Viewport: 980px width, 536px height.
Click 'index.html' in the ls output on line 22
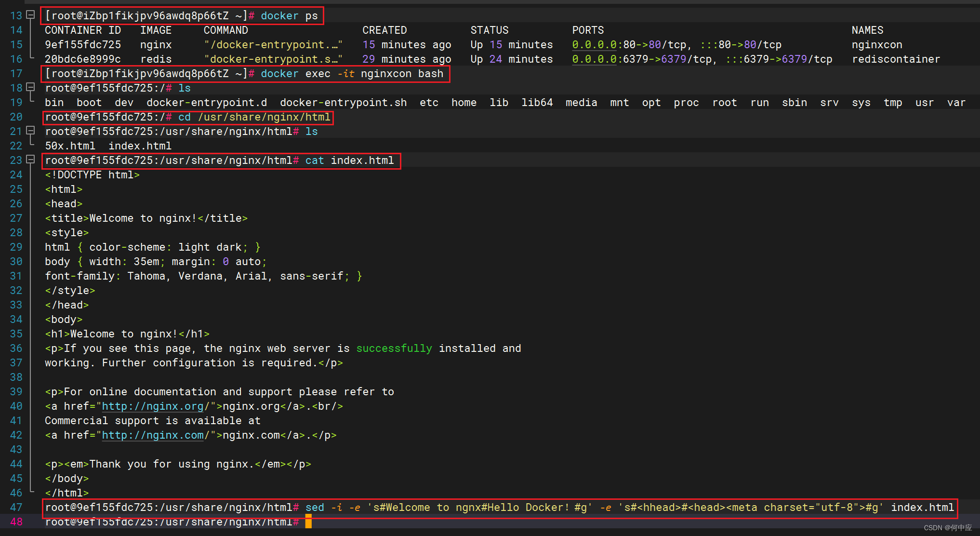tap(140, 146)
